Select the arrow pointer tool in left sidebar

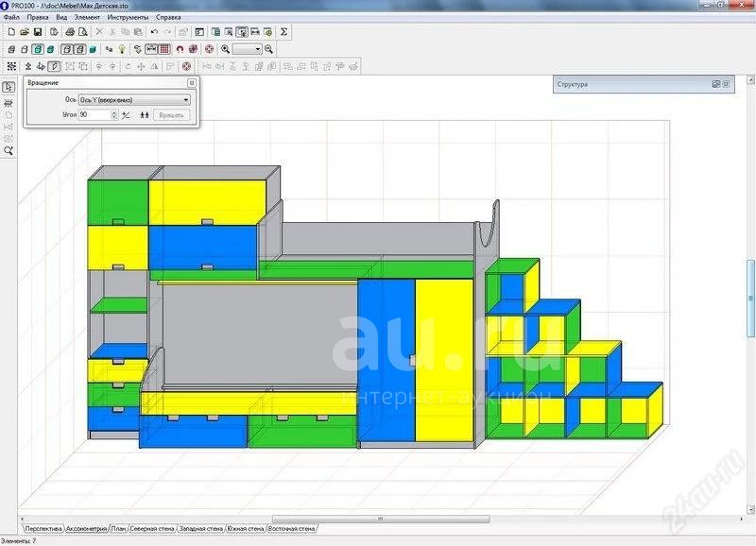tap(9, 87)
